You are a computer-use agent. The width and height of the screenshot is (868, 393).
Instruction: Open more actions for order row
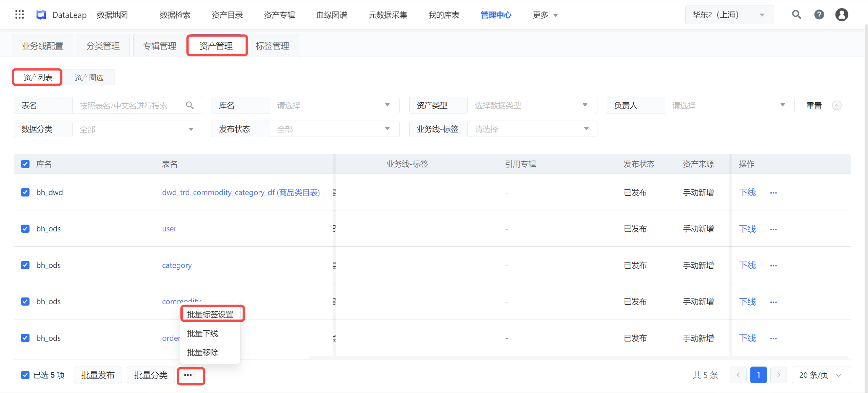point(773,338)
